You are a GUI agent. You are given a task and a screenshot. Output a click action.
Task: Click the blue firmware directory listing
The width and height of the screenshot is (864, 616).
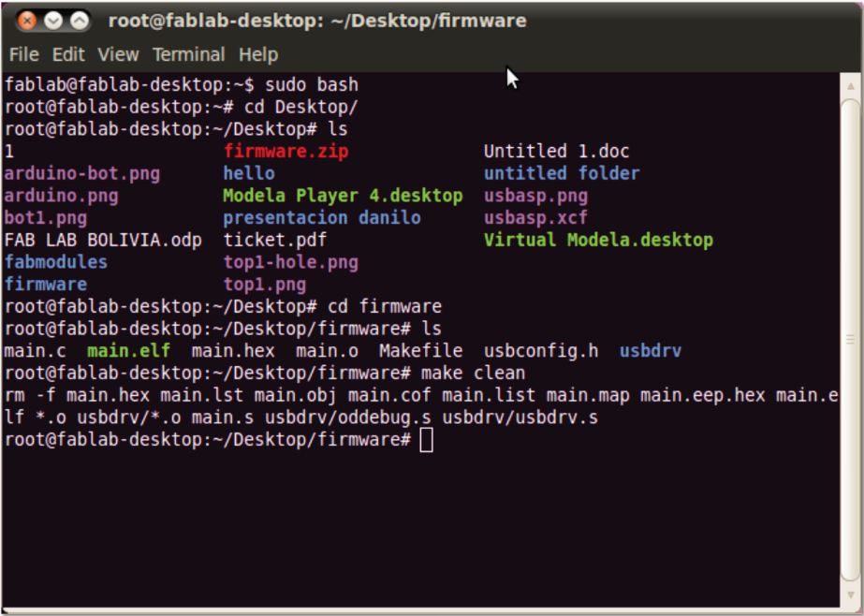point(46,285)
